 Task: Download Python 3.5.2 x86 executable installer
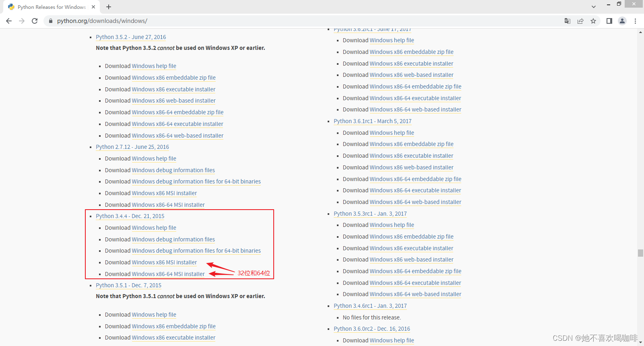pos(173,89)
